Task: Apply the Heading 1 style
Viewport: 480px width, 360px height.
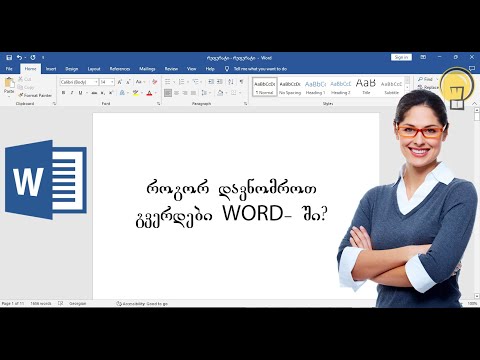Action: 315,87
